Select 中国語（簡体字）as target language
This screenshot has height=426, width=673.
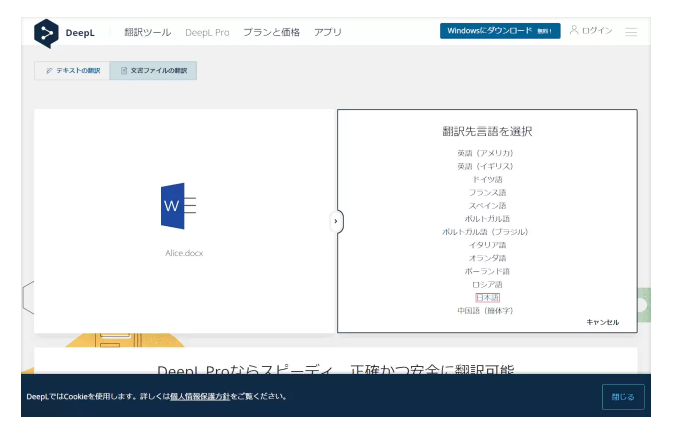click(x=485, y=310)
